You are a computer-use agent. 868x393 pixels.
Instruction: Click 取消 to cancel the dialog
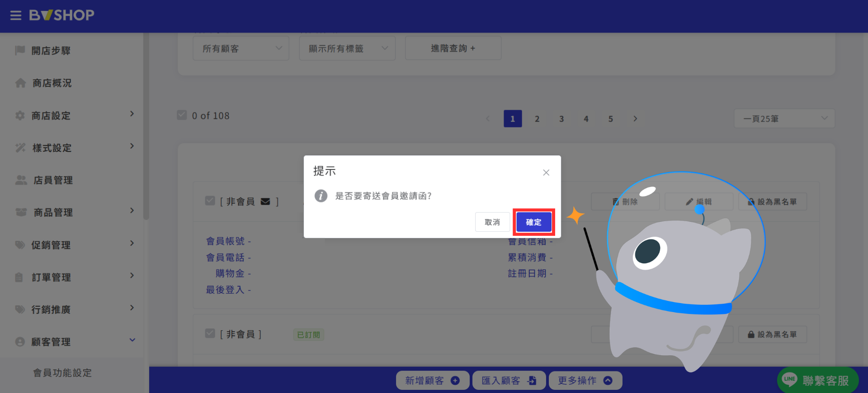(492, 222)
